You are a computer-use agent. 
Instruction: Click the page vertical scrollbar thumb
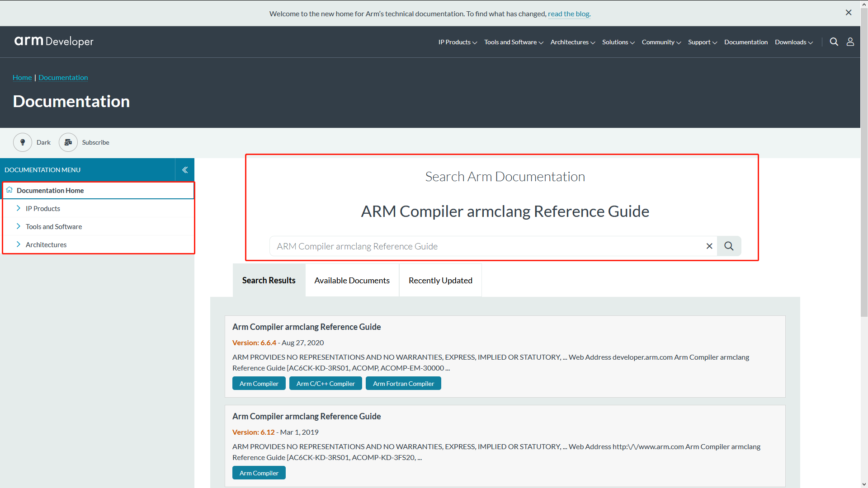[864, 163]
